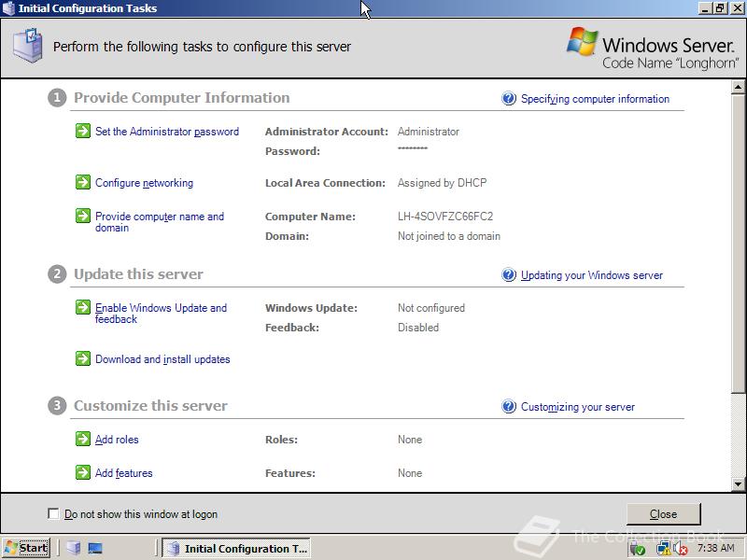
Task: Click green arrow icon beside Enable Windows Update
Action: coord(83,307)
